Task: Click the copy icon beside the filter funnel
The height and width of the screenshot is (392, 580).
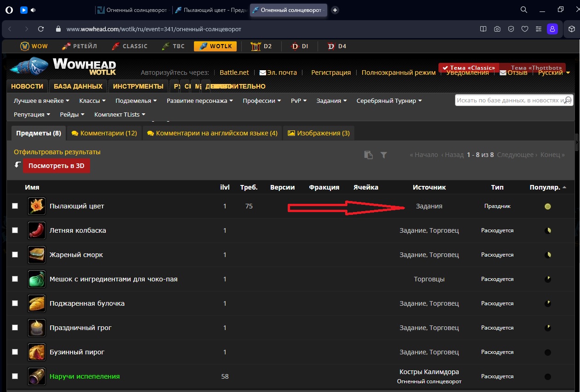Action: pyautogui.click(x=368, y=155)
